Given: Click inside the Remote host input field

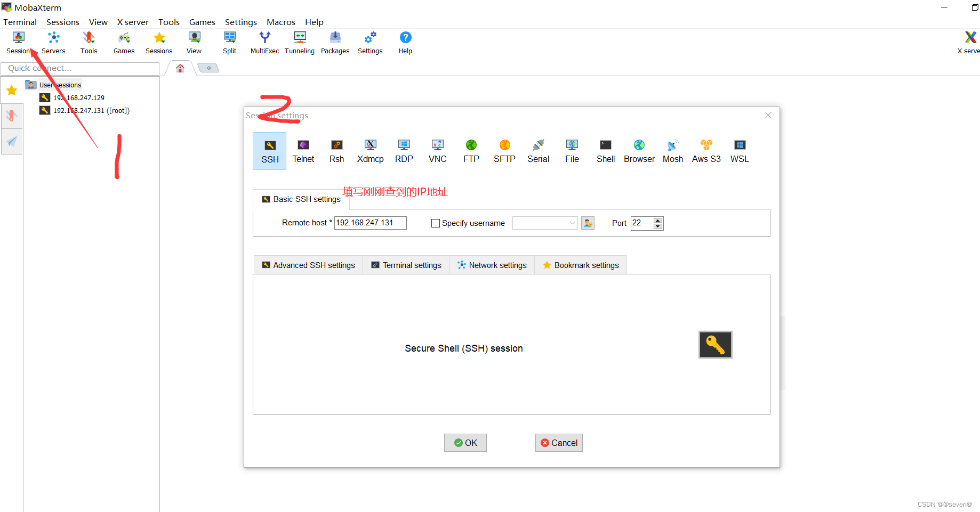Looking at the screenshot, I should click(370, 223).
